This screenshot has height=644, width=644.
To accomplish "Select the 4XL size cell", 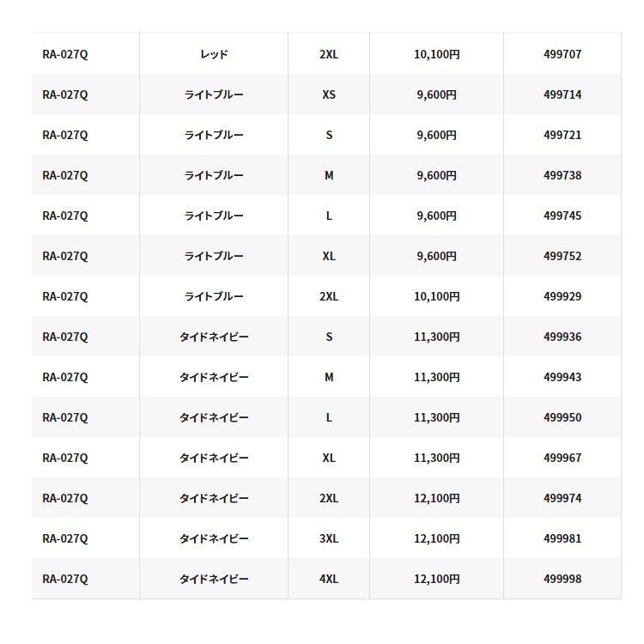I will [x=329, y=579].
